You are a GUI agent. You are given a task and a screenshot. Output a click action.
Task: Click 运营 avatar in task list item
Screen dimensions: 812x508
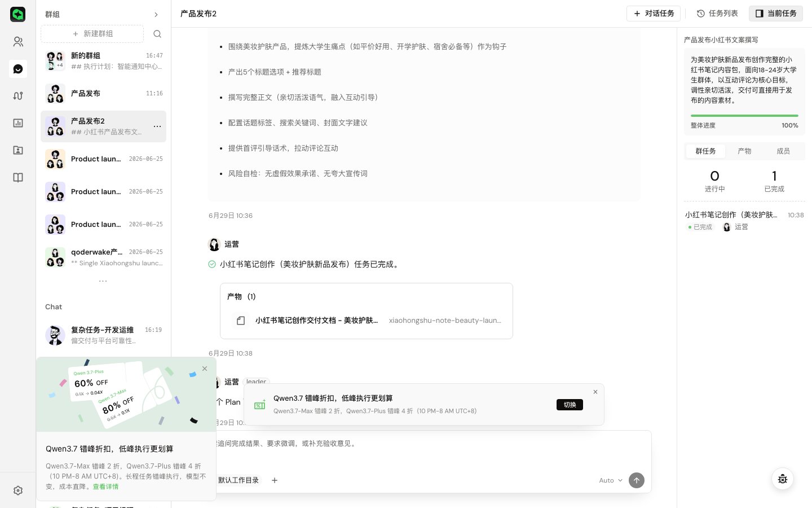pos(727,227)
